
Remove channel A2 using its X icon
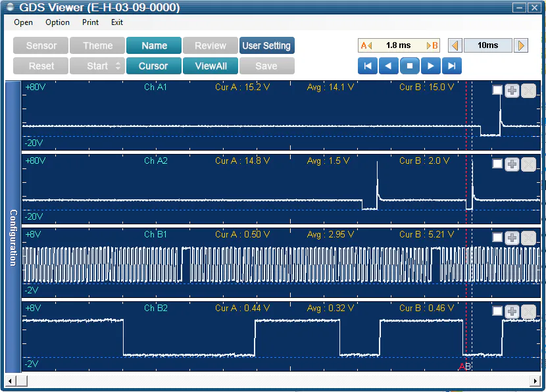pos(528,164)
